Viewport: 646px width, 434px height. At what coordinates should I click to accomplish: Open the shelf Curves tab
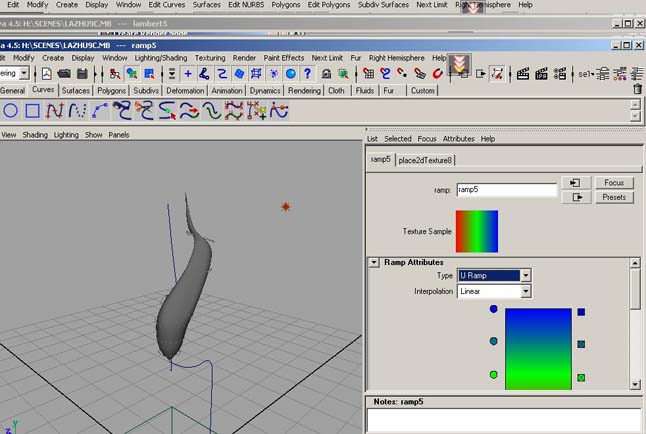pos(43,89)
